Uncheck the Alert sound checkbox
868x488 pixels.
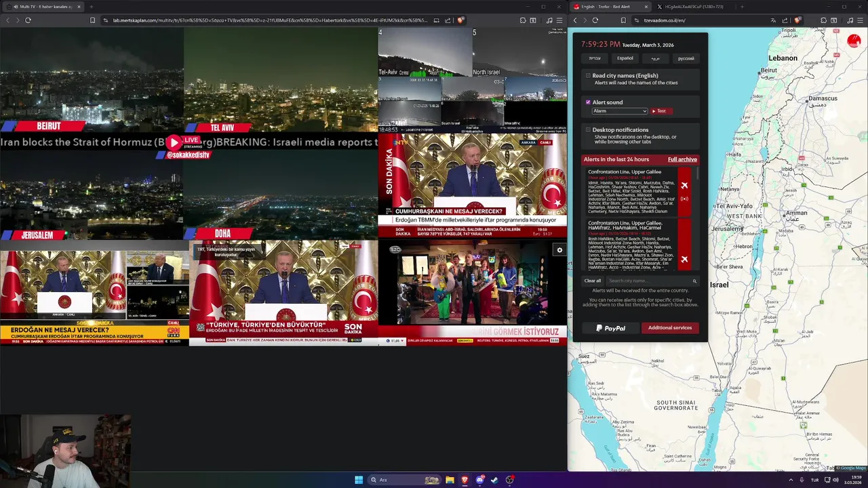[588, 102]
